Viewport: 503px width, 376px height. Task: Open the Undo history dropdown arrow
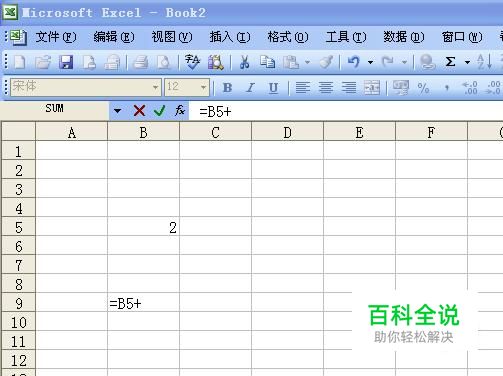(x=370, y=62)
